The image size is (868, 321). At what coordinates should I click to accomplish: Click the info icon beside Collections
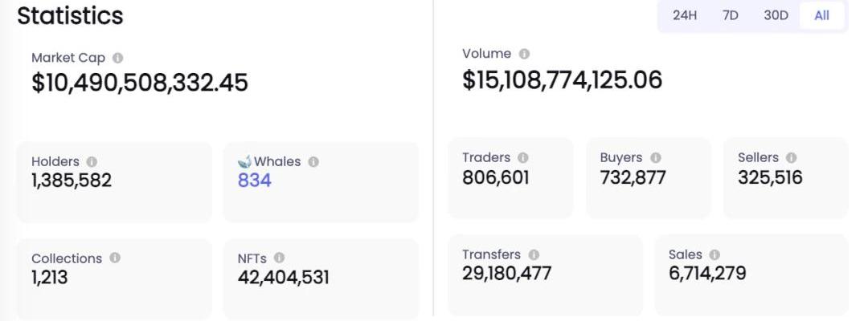click(115, 258)
